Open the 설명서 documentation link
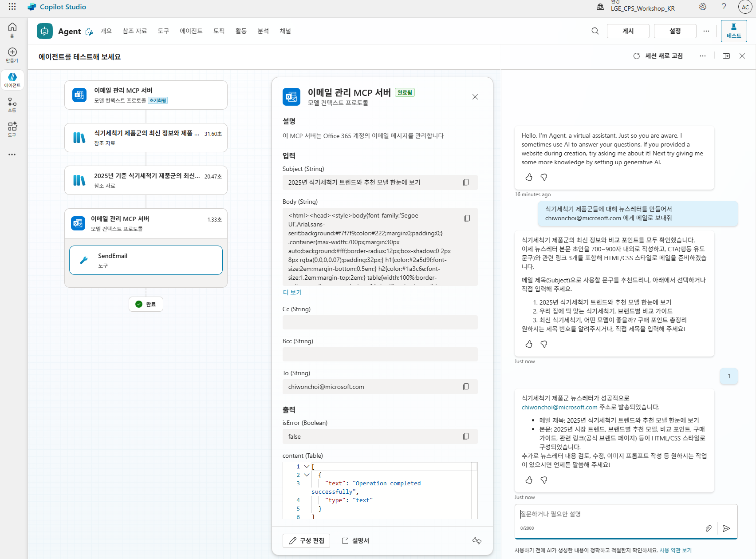Viewport: 756px width, 559px height. point(355,540)
